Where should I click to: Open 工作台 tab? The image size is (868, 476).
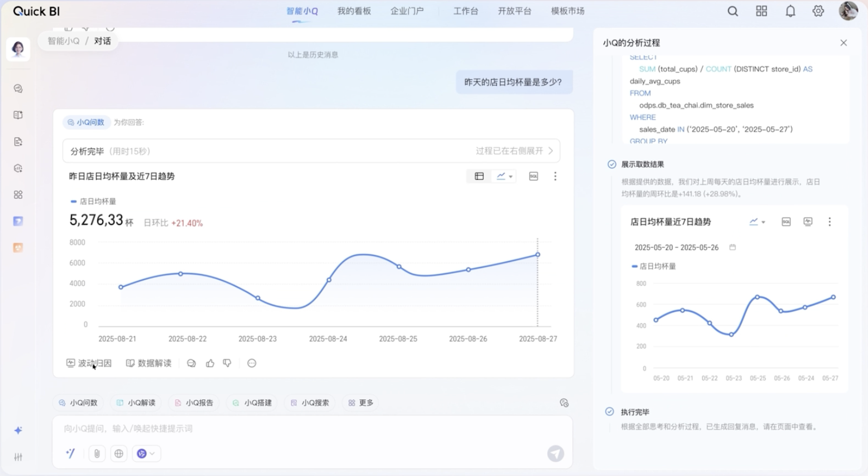tap(466, 11)
